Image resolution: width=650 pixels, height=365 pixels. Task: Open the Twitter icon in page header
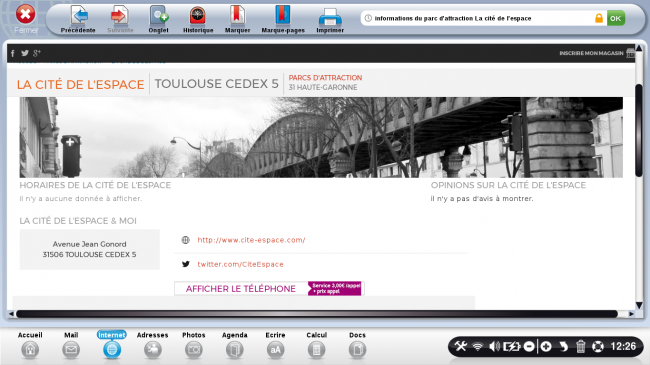(25, 53)
